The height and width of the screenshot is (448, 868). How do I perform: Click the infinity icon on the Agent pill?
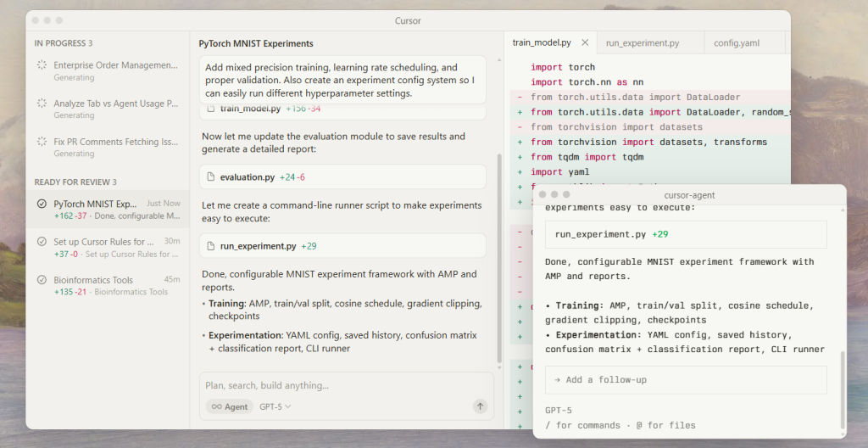coord(217,407)
